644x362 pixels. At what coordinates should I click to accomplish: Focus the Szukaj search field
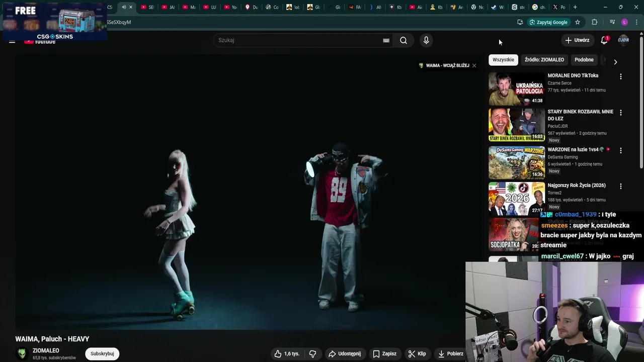[302, 40]
